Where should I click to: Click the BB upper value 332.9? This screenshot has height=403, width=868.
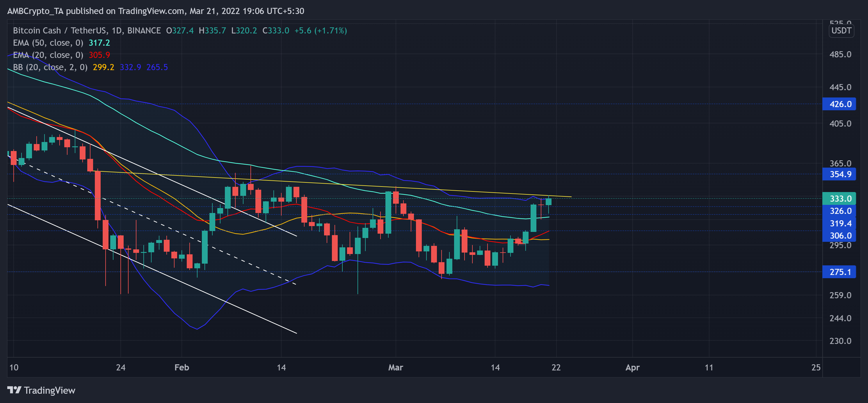[x=130, y=67]
